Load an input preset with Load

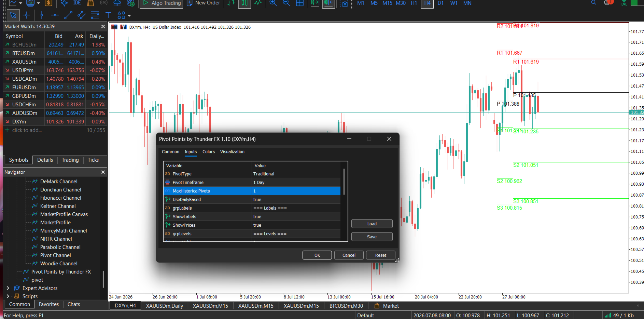click(372, 224)
